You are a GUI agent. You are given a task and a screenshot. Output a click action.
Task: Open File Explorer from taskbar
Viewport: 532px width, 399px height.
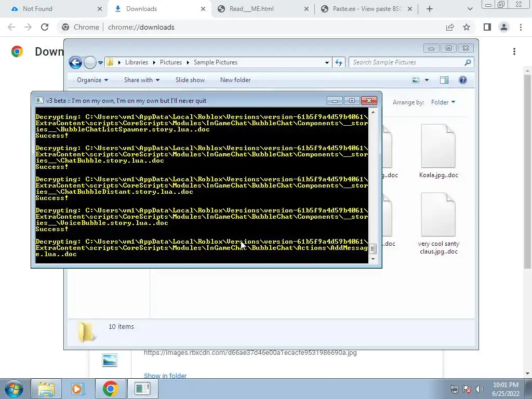tap(46, 389)
